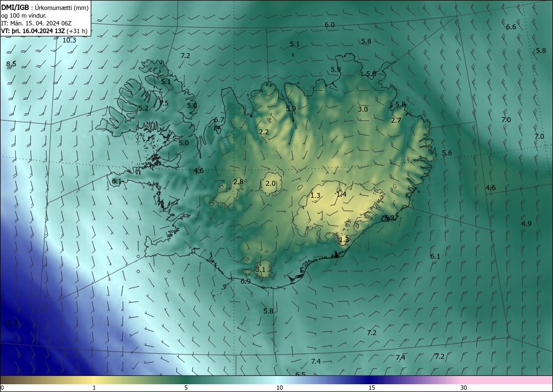The image size is (553, 392).
Task: Select the 3.1 value on Mýrdalsjökull glacier
Action: tap(260, 270)
